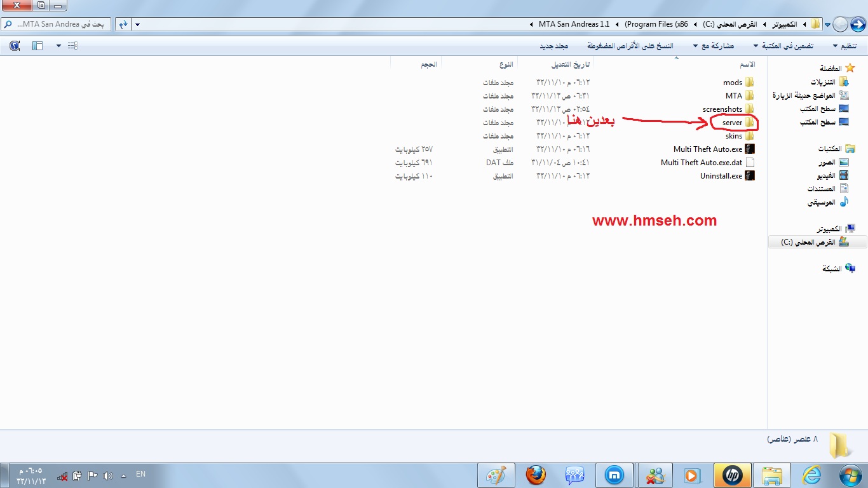Open first سطح المكتب sidebar entry icon
Image resolution: width=868 pixels, height=488 pixels.
click(843, 109)
